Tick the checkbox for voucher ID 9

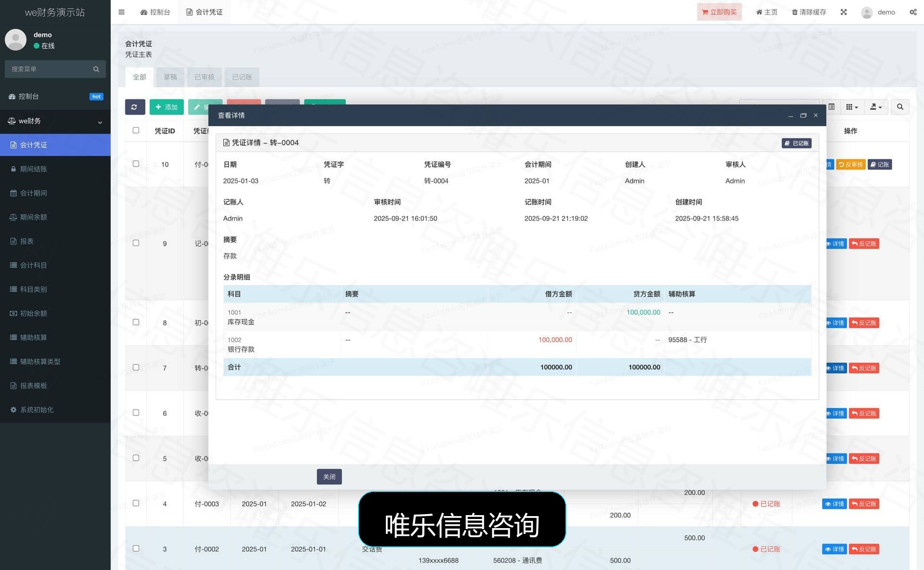[x=136, y=243]
